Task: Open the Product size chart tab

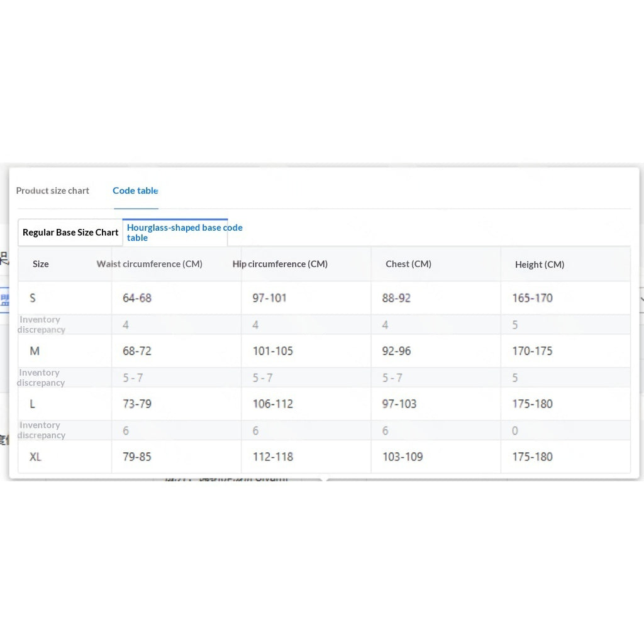Action: [53, 191]
